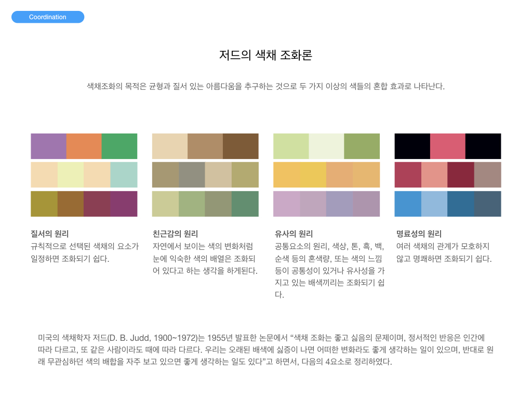Select the salmon swatch in 명료성의 원리 palette
This screenshot has width=532, height=399.
pyautogui.click(x=434, y=175)
